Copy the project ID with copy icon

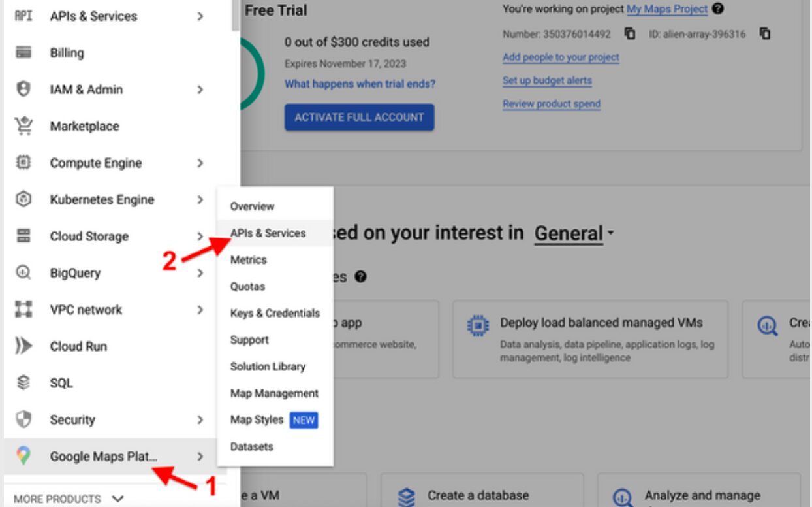pos(765,33)
